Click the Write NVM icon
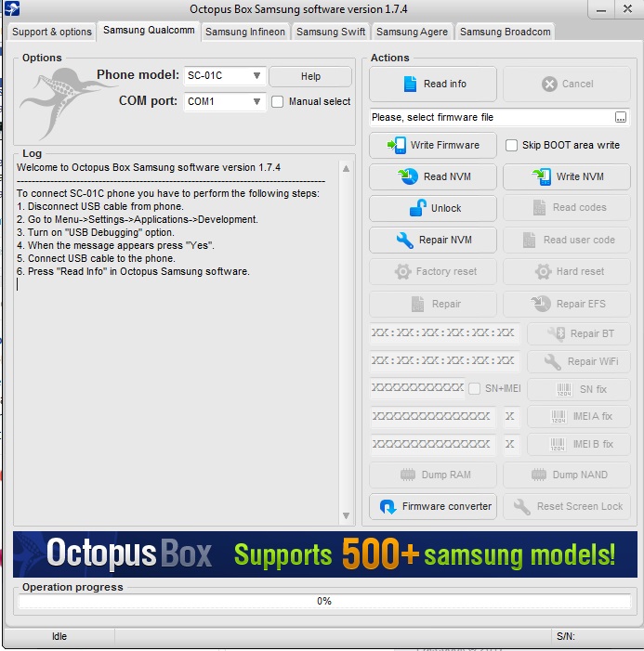 pyautogui.click(x=542, y=176)
